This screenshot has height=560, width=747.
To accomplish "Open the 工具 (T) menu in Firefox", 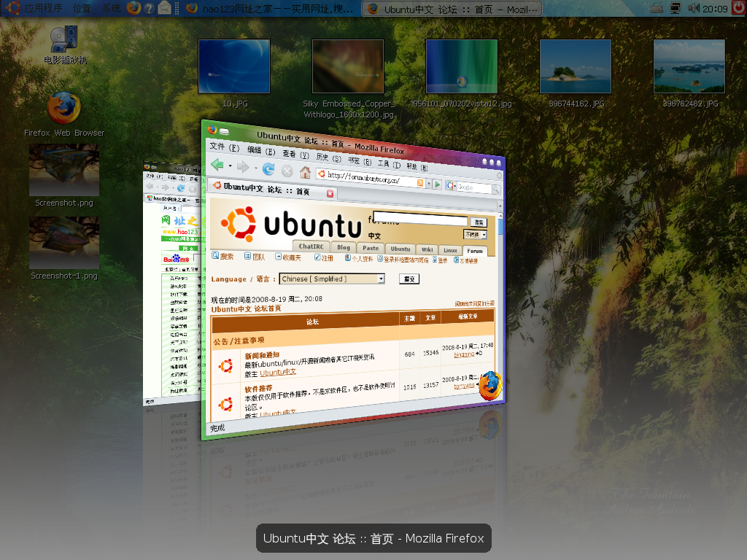I will [389, 164].
